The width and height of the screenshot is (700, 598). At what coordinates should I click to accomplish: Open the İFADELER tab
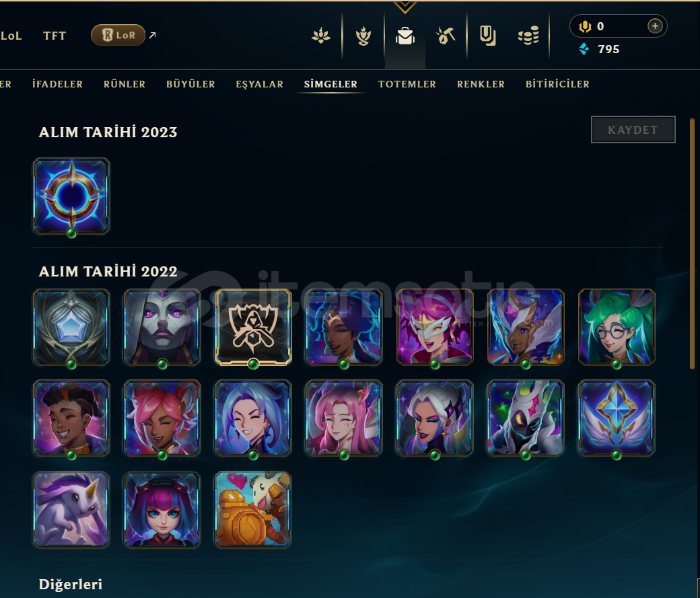(x=57, y=84)
